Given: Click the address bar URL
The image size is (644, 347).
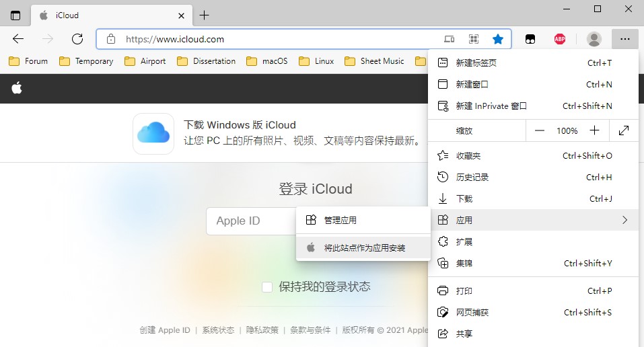Looking at the screenshot, I should coord(175,39).
